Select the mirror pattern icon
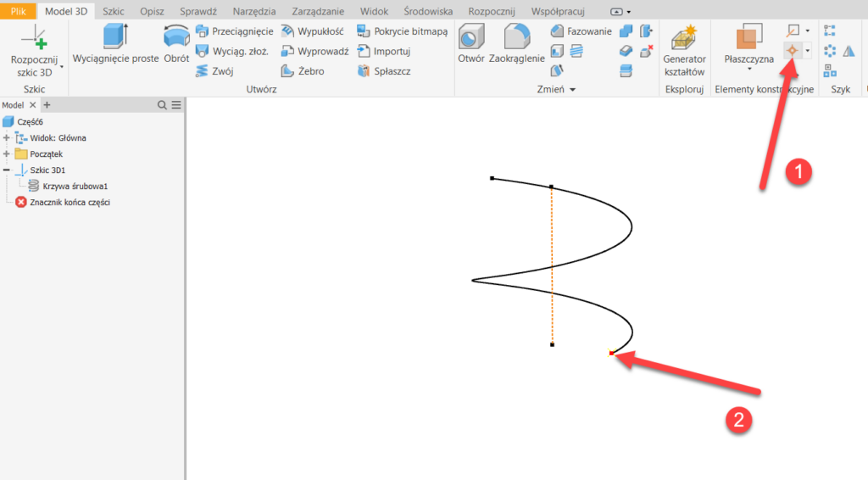868x480 pixels. (849, 51)
